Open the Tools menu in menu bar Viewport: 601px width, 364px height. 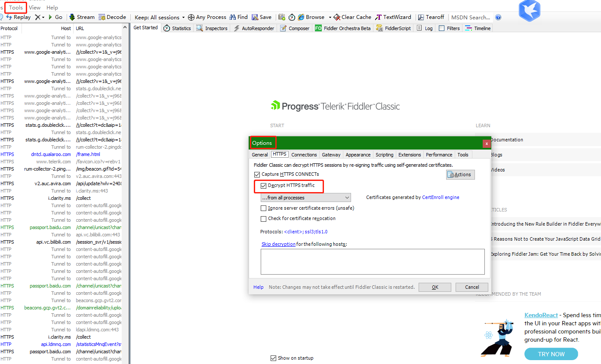pos(16,7)
